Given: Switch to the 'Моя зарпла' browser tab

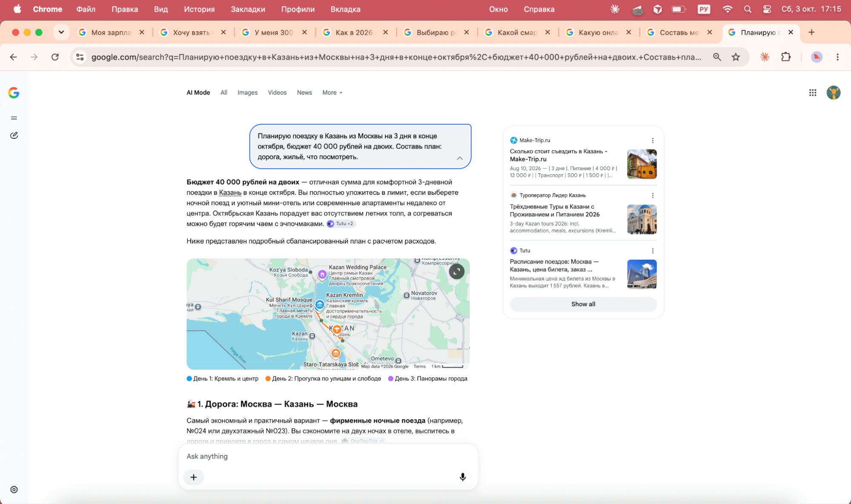Looking at the screenshot, I should pyautogui.click(x=112, y=32).
